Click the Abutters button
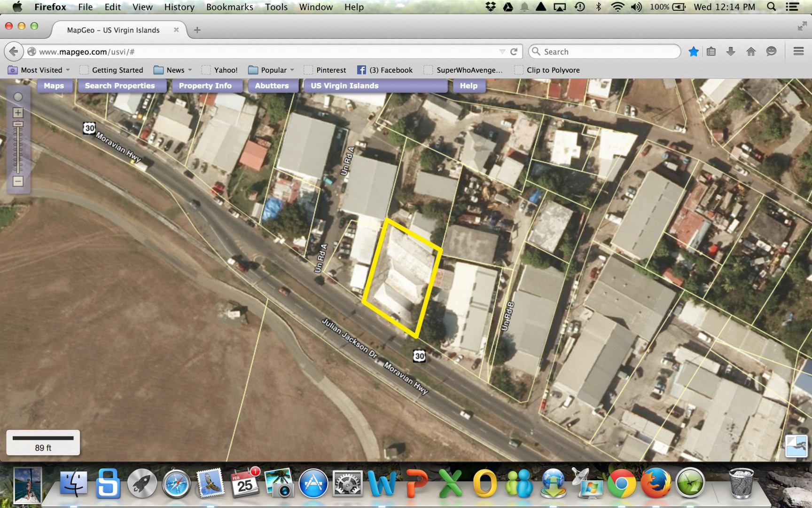Viewport: 812px width, 508px height. click(272, 86)
